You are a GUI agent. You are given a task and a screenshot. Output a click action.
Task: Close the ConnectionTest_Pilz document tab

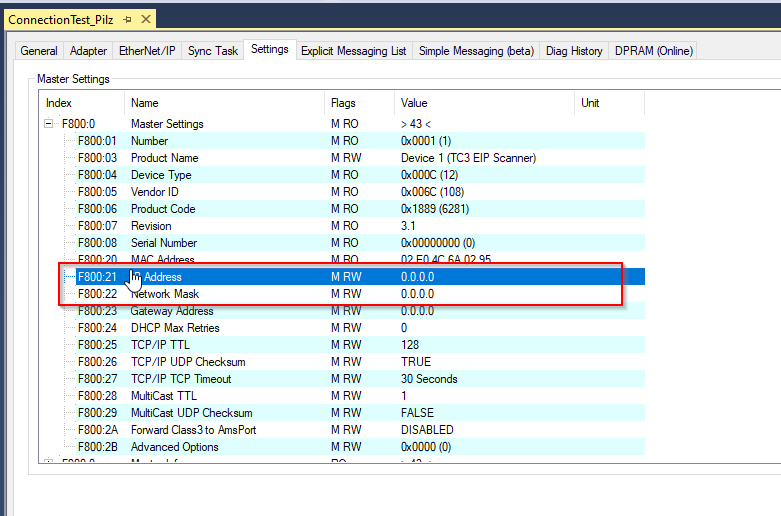tap(146, 19)
